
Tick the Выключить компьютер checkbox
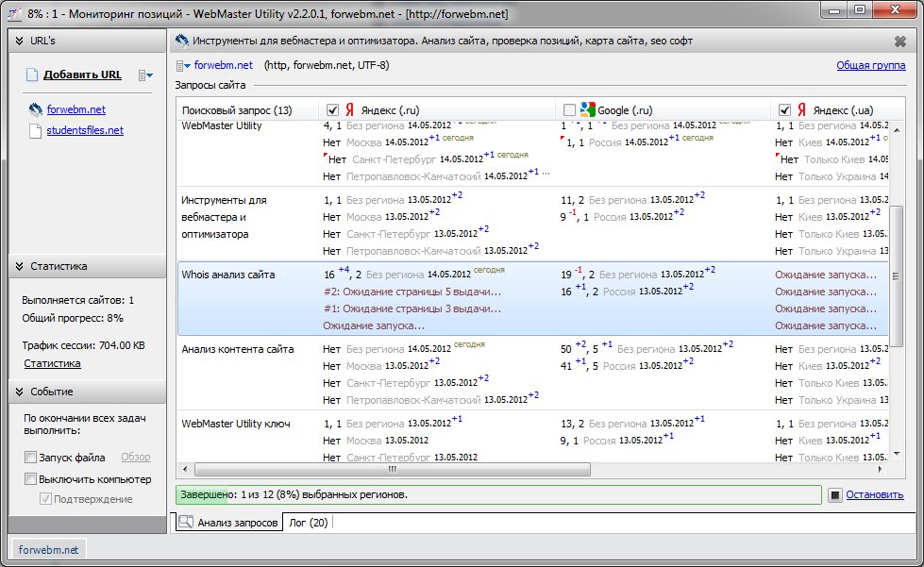[31, 478]
